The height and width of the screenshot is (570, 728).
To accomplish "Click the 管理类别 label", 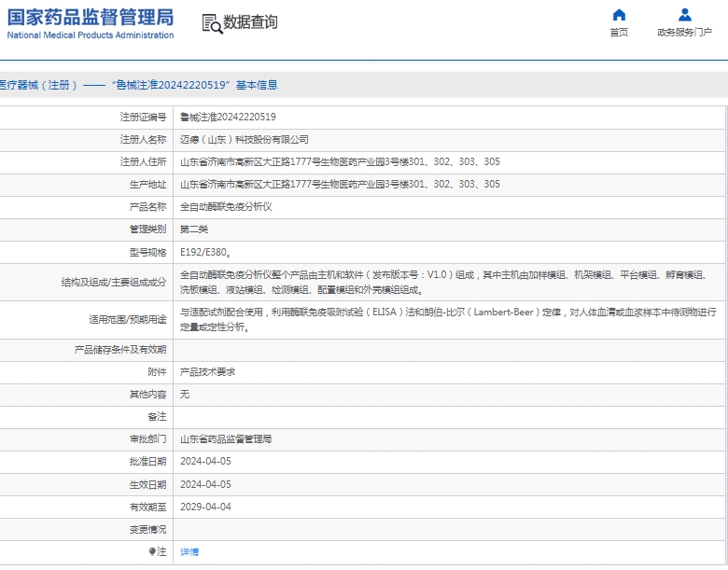I will [148, 229].
